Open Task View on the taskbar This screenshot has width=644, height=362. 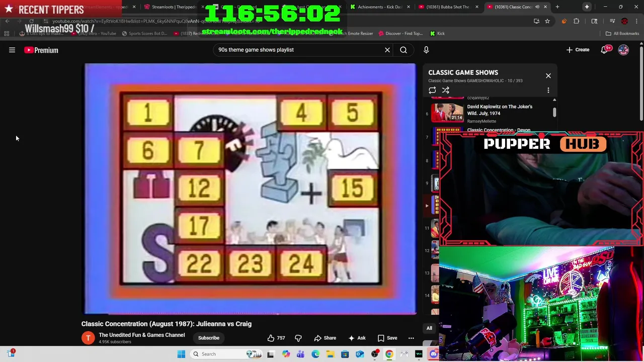(x=271, y=354)
